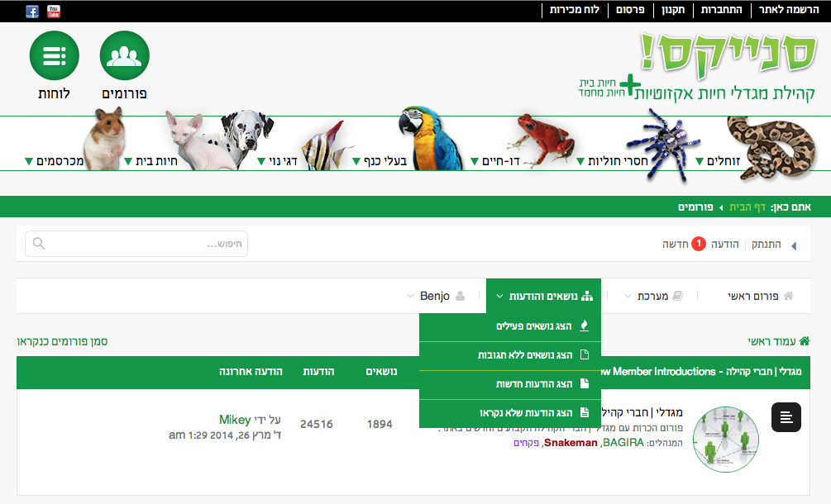Click the red new-message badge showing 1
This screenshot has width=831, height=504.
coord(699,244)
